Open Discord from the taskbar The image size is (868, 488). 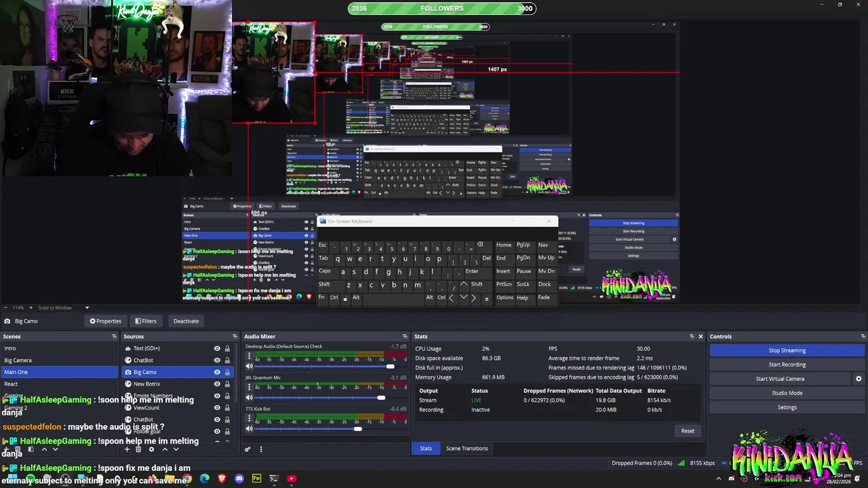[x=239, y=479]
